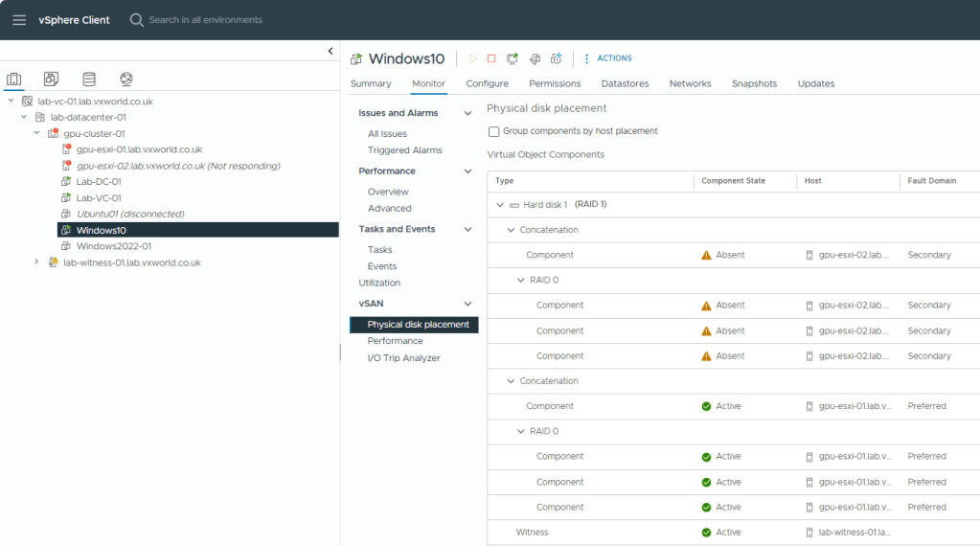Enable Group components by host placement
Image resolution: width=980 pixels, height=546 pixels.
click(493, 131)
